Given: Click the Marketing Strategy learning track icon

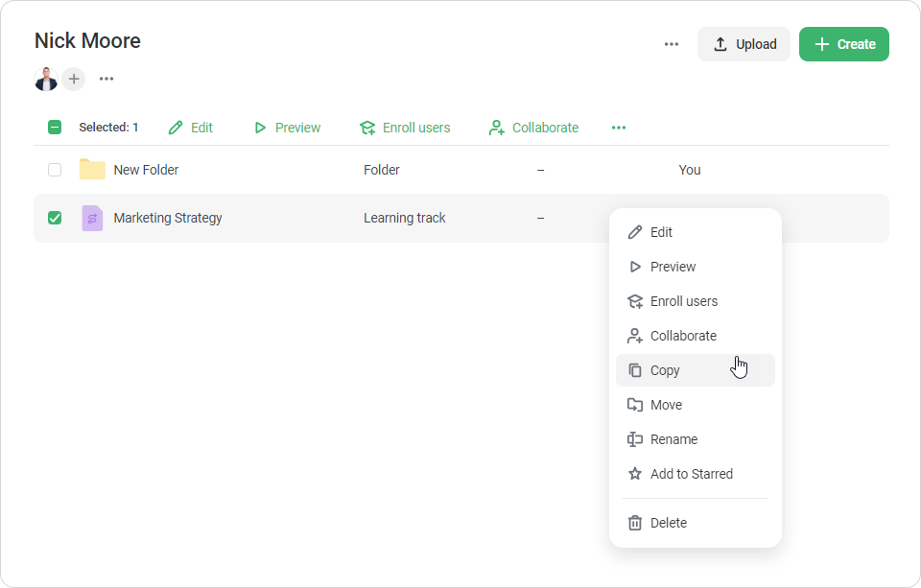Looking at the screenshot, I should point(92,218).
